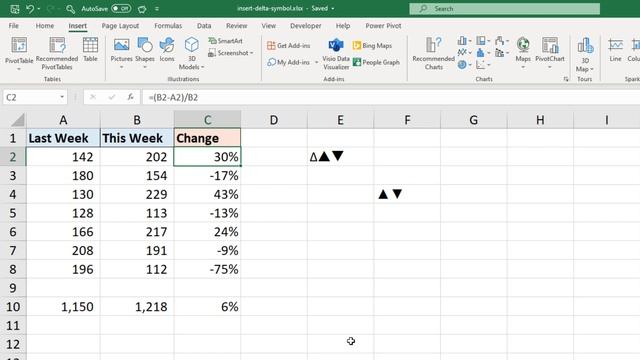
Task: Switch to the Review tab
Action: point(237,26)
